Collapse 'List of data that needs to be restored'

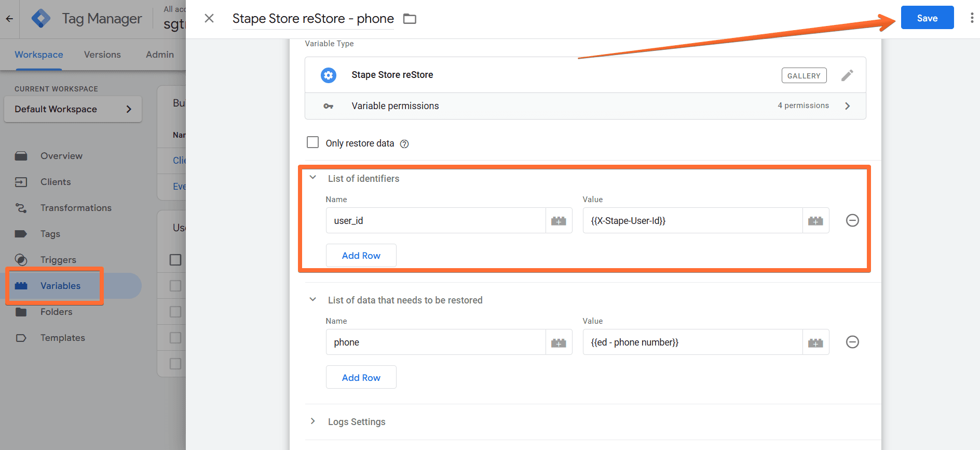(313, 299)
